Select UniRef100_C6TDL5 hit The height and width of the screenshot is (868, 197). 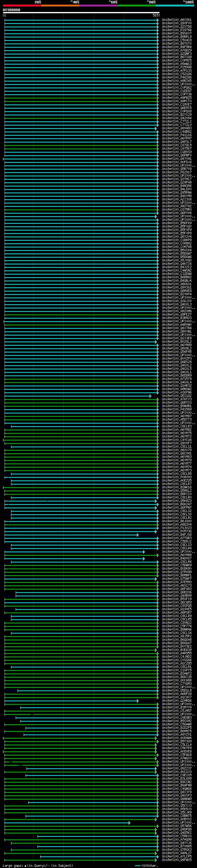tap(176, 145)
